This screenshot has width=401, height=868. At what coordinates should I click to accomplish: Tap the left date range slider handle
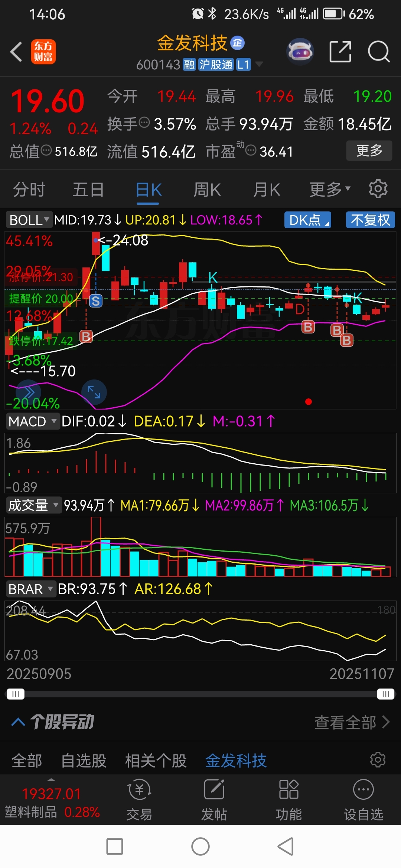coord(16,694)
